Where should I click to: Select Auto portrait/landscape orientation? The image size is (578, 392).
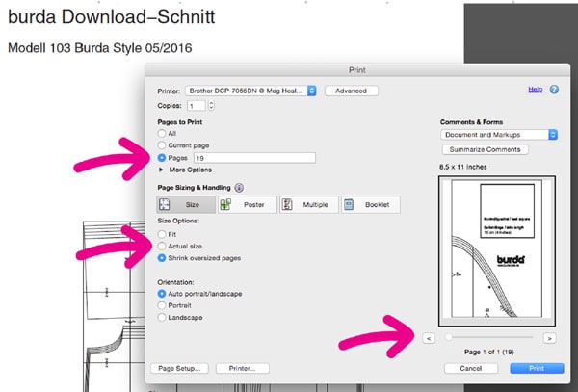(x=162, y=294)
